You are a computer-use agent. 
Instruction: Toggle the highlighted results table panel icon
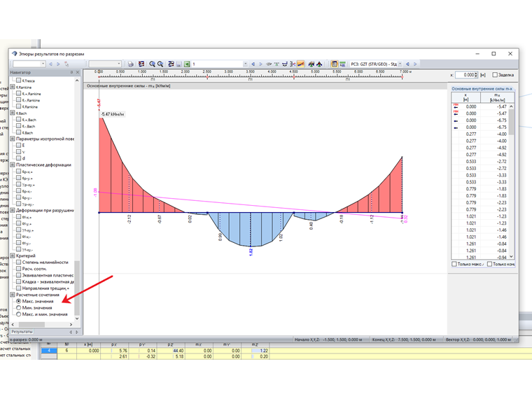pos(334,64)
